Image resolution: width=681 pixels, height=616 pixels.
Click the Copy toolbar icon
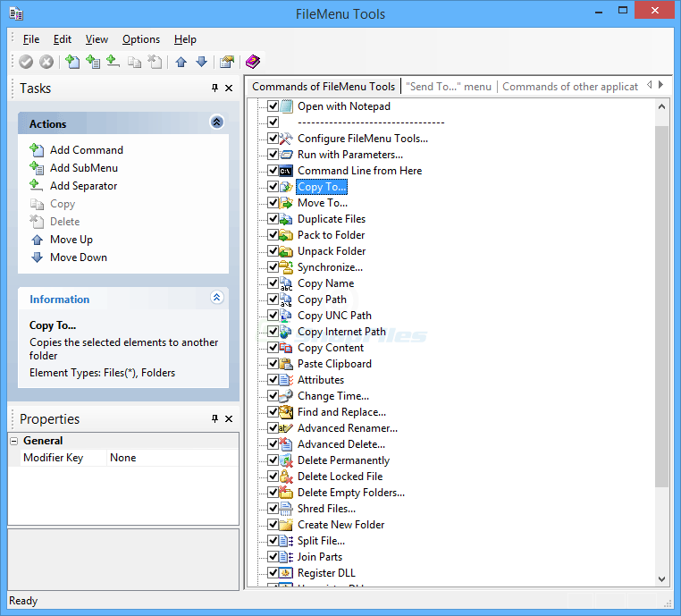click(x=134, y=62)
